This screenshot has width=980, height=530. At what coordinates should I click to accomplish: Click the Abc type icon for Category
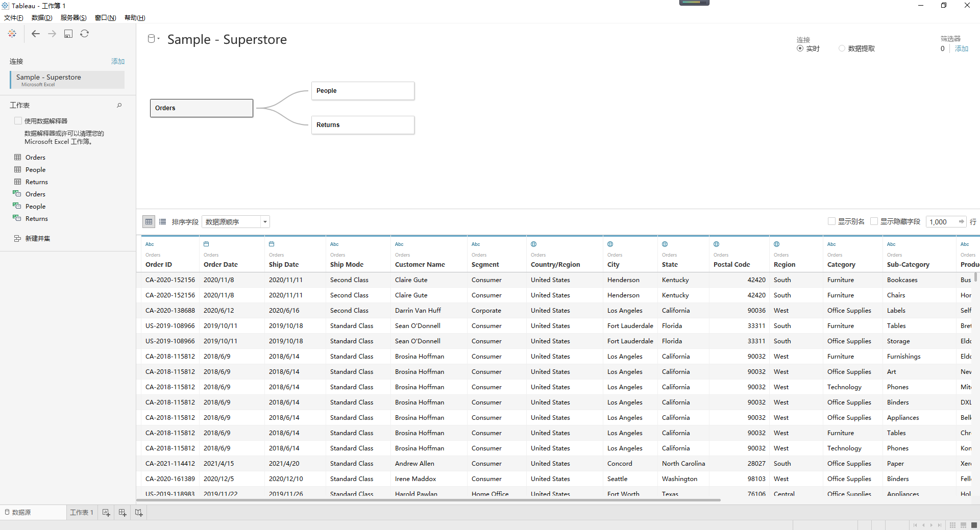[831, 244]
